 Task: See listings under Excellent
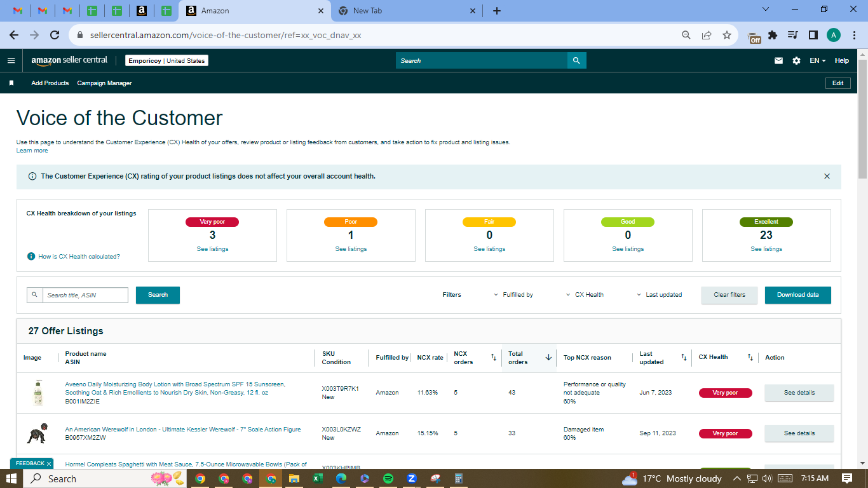coord(766,249)
